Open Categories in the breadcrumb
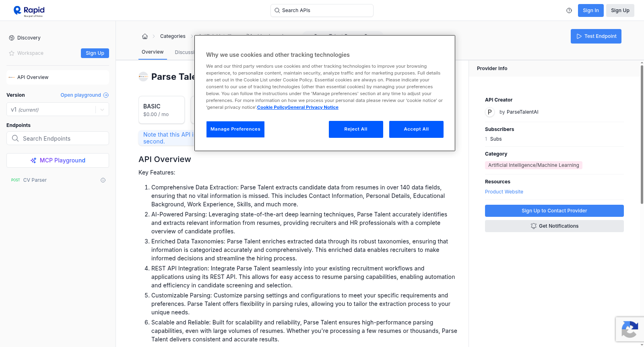 pyautogui.click(x=173, y=36)
